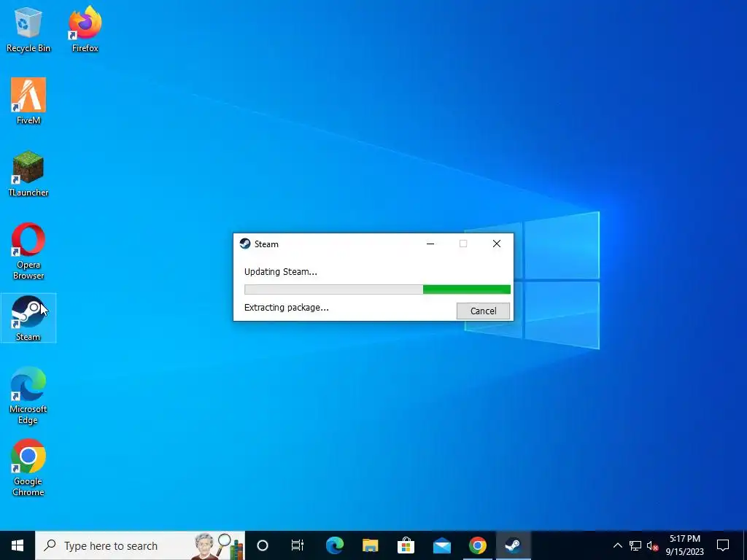Open the clock showing 5:17 PM

[684, 545]
